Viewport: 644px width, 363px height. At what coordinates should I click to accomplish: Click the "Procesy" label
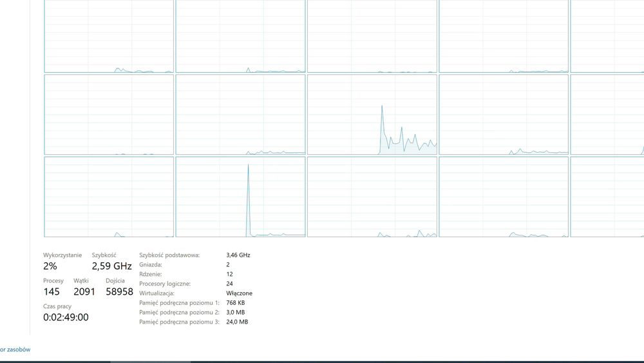coord(53,280)
